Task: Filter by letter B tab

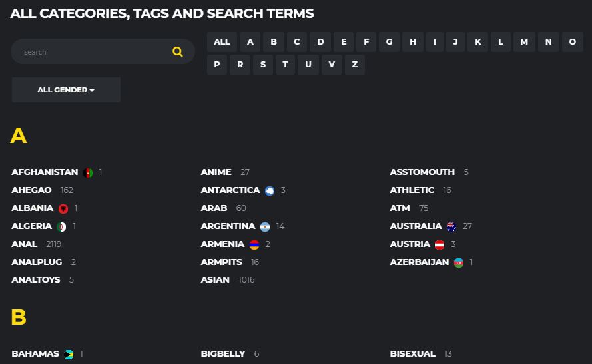Action: (x=274, y=42)
